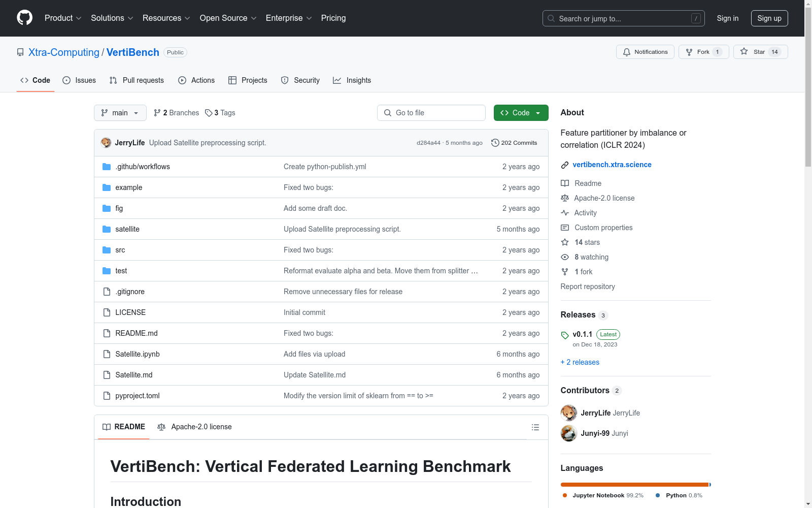
Task: Click the JerryLife contributor avatar
Action: [569, 413]
